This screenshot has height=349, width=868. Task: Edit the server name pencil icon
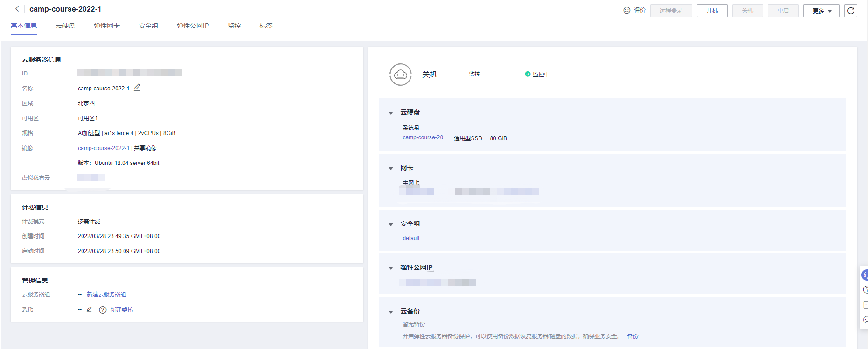[137, 88]
